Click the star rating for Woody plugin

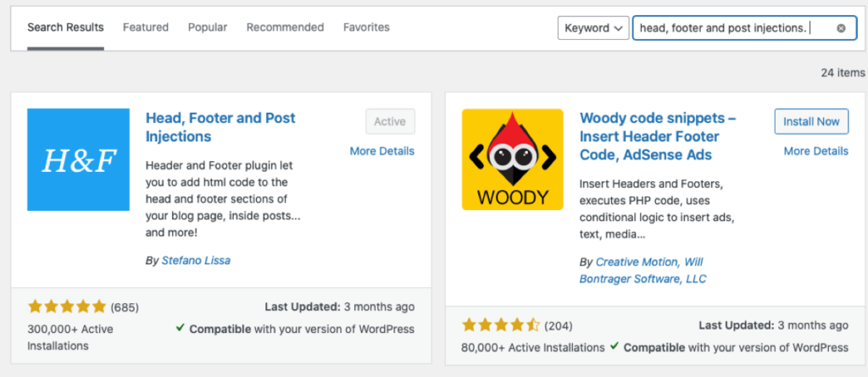(501, 325)
